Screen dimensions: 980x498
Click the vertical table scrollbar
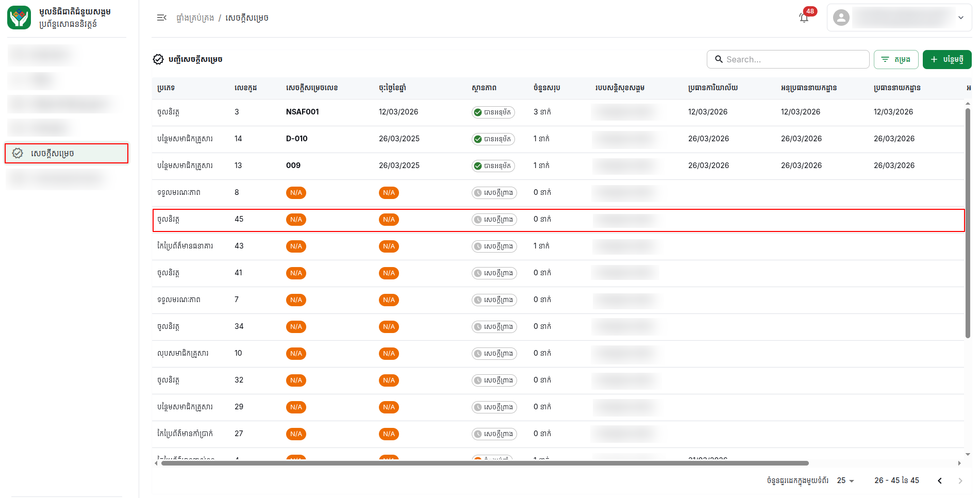pos(968,223)
